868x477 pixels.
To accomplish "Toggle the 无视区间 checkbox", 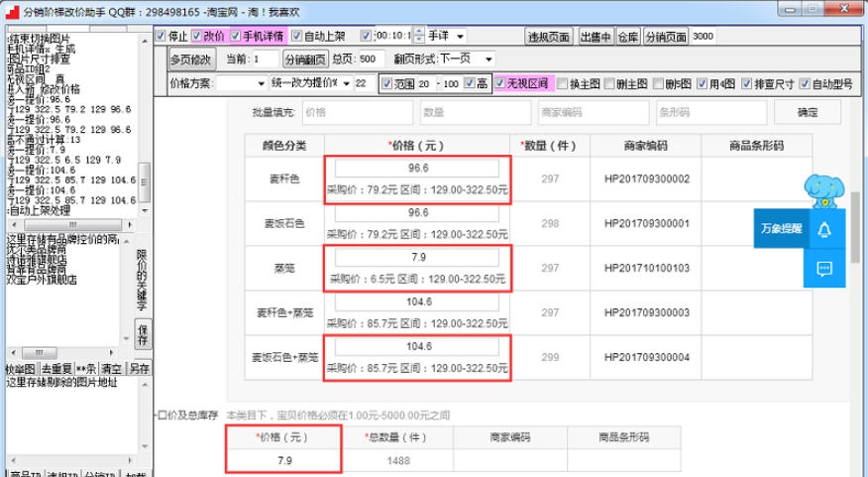I will click(x=500, y=83).
